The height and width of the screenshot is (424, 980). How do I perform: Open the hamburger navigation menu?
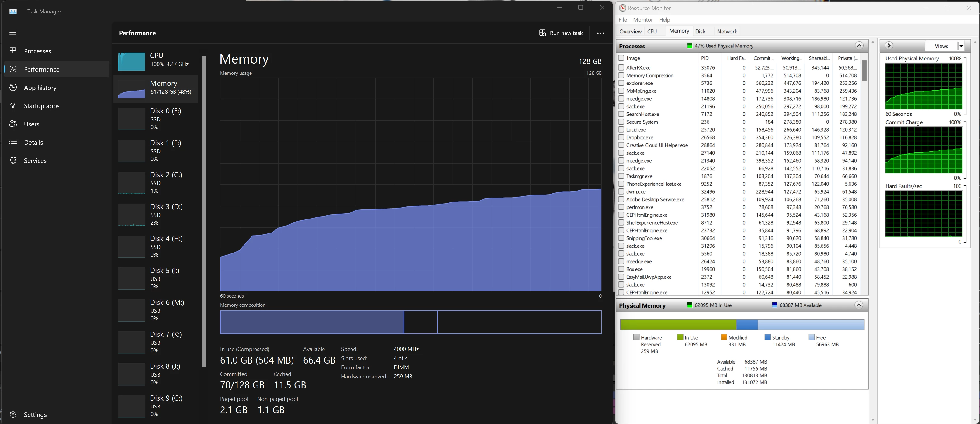[x=12, y=32]
